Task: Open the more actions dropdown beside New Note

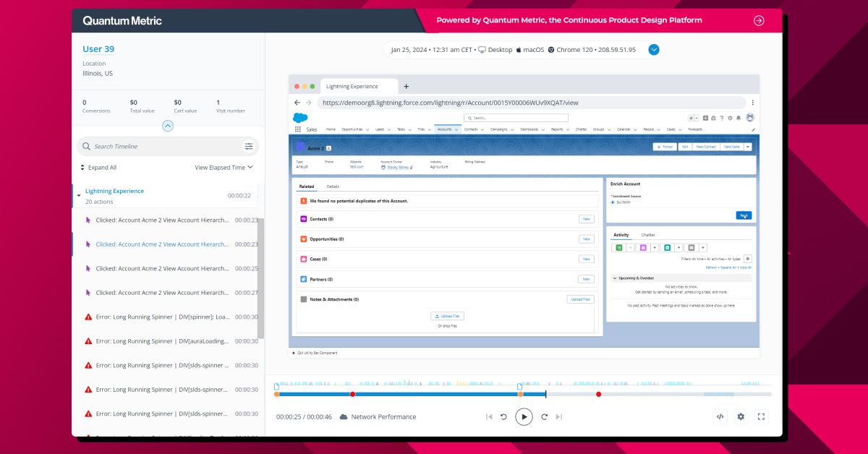Action: (748, 147)
